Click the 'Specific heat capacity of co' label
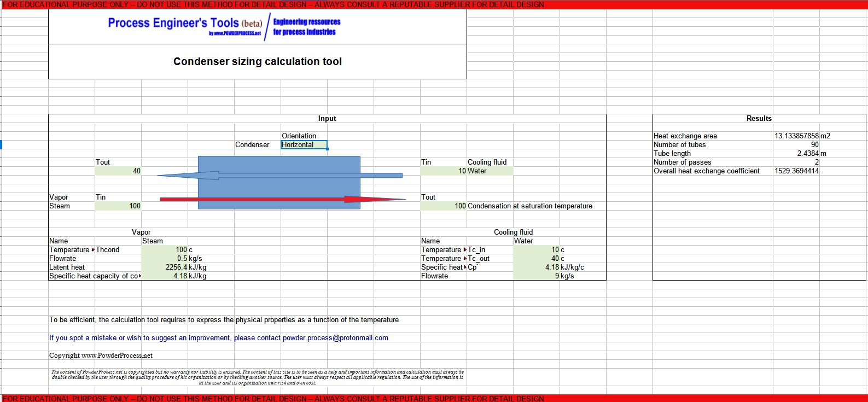The height and width of the screenshot is (402, 868). pos(95,276)
